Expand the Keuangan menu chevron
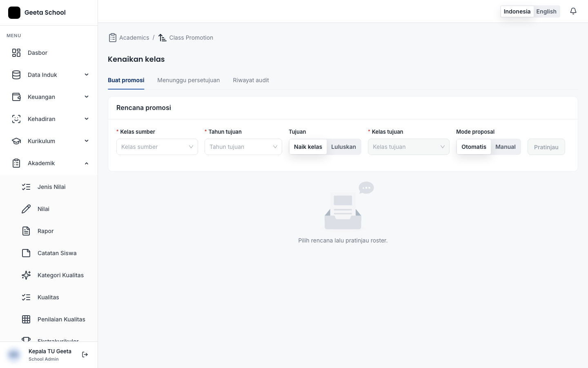 87,97
